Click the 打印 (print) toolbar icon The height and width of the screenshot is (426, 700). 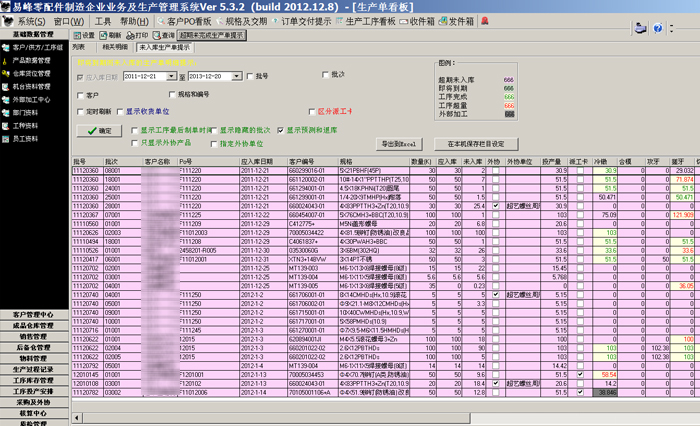[140, 34]
